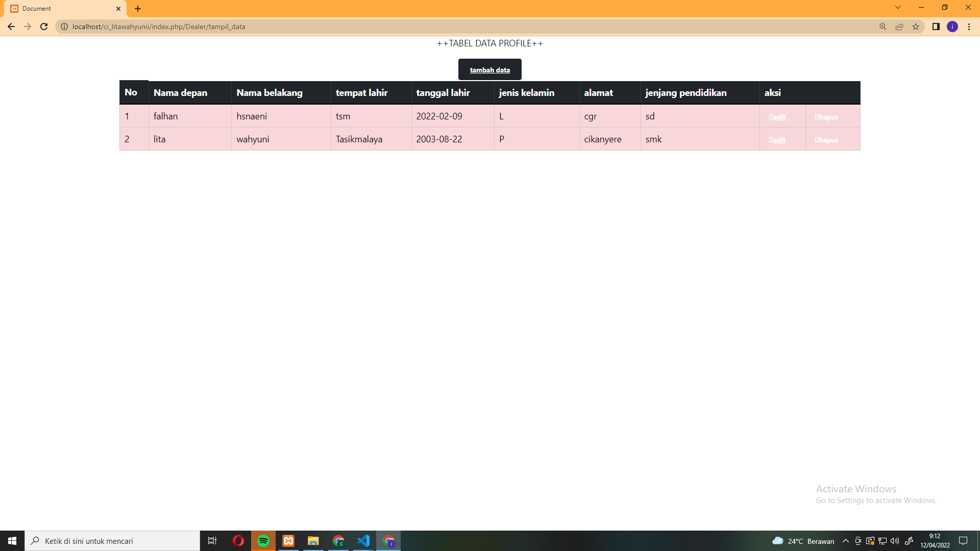
Task: Click the hsnaeni cell
Action: pos(281,116)
